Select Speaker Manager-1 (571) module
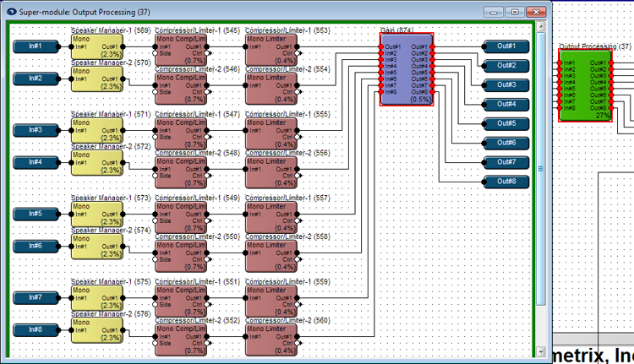Screen dimensions: 634x364 pos(97,131)
